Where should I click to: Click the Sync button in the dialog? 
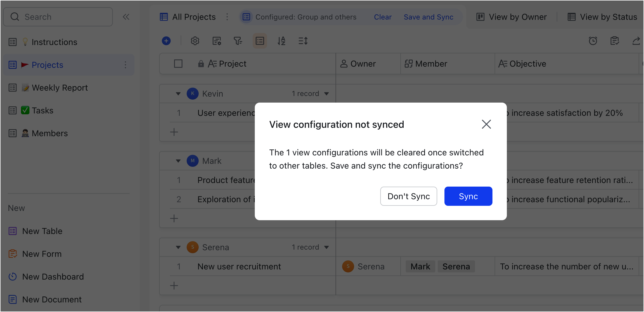click(x=468, y=196)
